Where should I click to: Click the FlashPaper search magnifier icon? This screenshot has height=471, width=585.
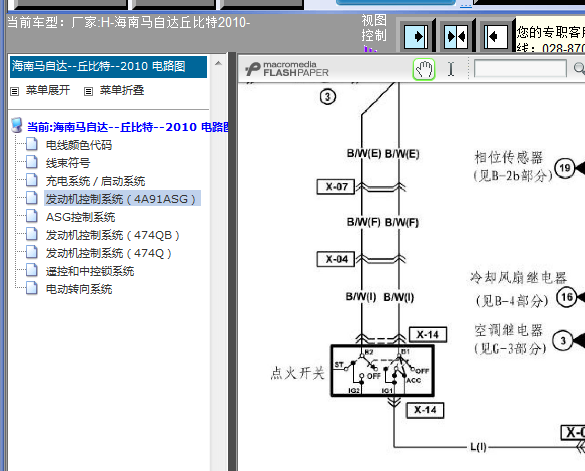579,69
